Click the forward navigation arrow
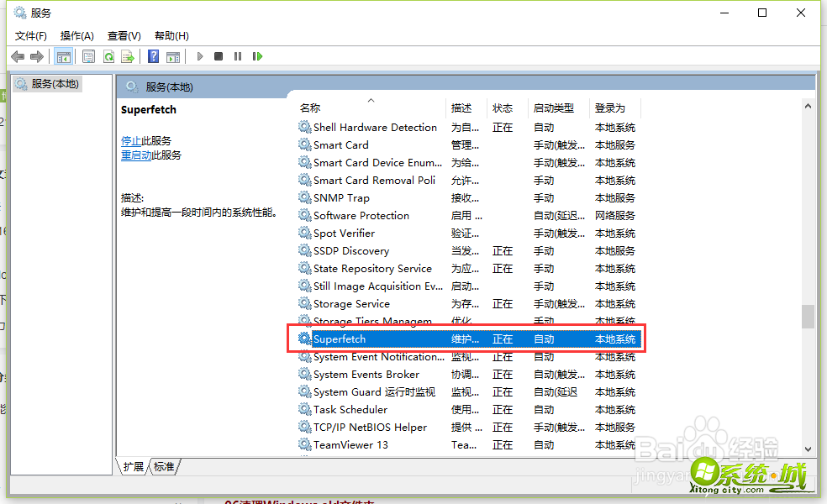The image size is (827, 504). pos(37,56)
